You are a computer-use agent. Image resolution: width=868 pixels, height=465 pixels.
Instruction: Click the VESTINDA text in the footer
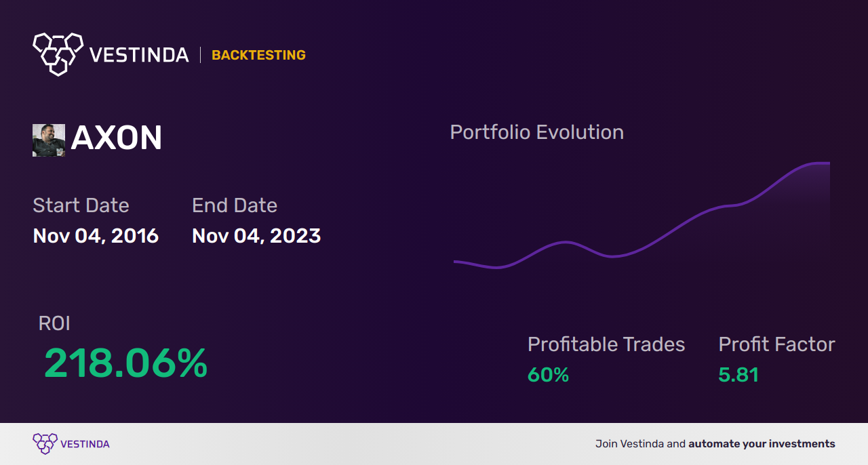coord(85,445)
